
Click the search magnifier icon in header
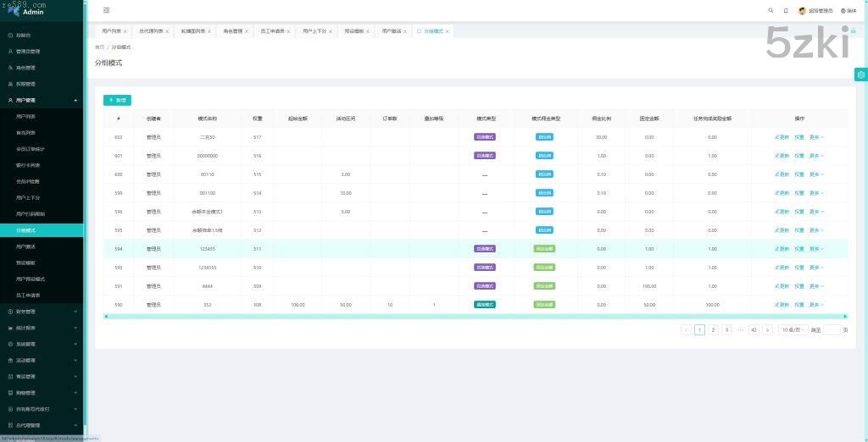[x=771, y=10]
